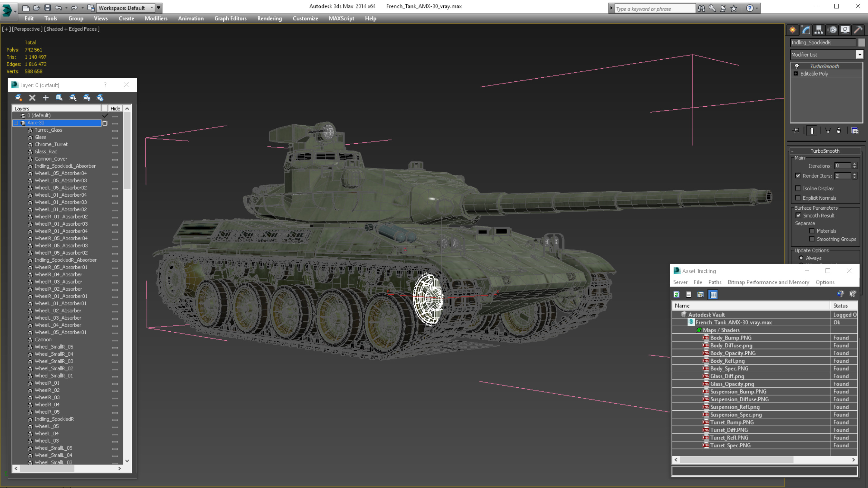Click the Favorites star icon in InfoCenter
Viewport: 868px width, 488px height.
pos(734,8)
